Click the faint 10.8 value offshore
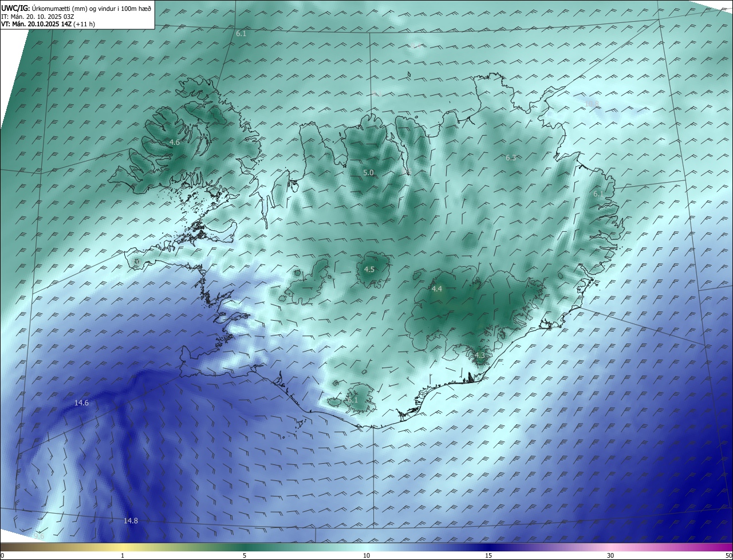Image resolution: width=733 pixels, height=560 pixels. (x=592, y=104)
